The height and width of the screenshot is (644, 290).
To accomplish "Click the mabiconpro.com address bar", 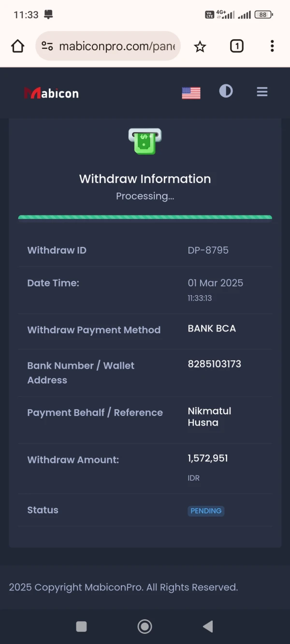I will (x=116, y=46).
